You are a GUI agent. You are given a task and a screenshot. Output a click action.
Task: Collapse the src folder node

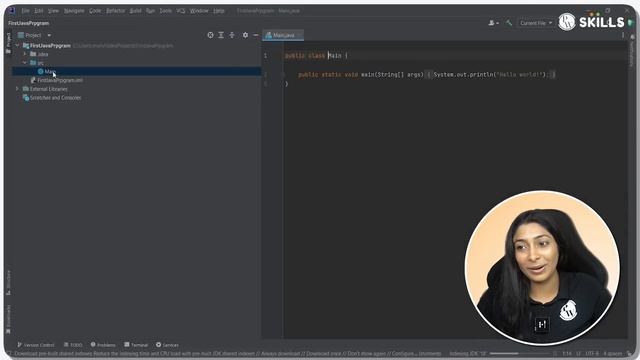[x=24, y=63]
